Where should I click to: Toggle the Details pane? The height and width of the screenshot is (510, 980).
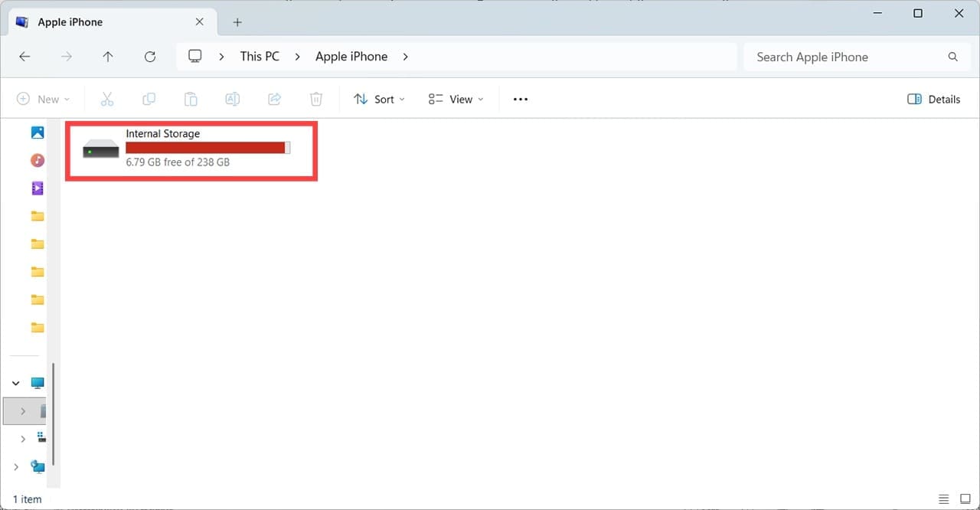pyautogui.click(x=933, y=99)
